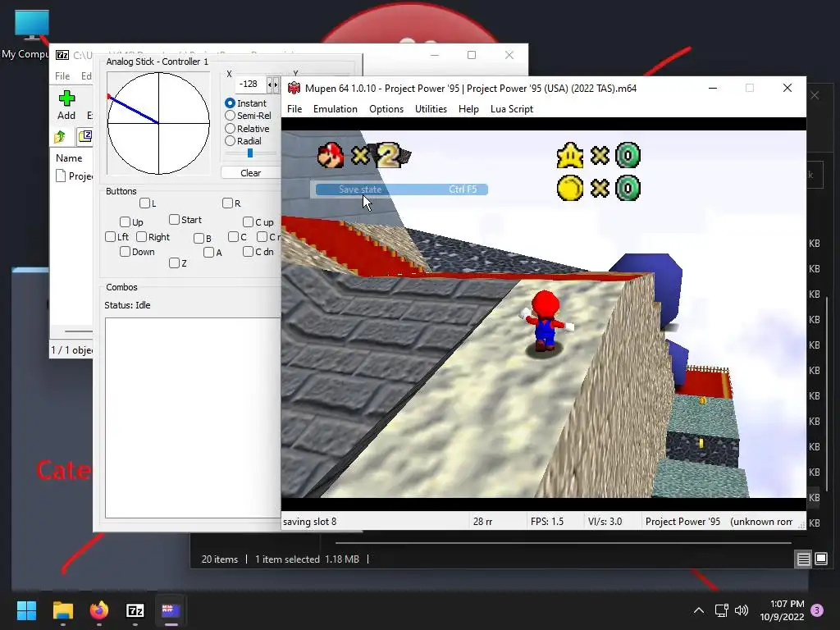Screen dimensions: 840x630
Task: Open Firefox from the taskbar
Action: 99,610
